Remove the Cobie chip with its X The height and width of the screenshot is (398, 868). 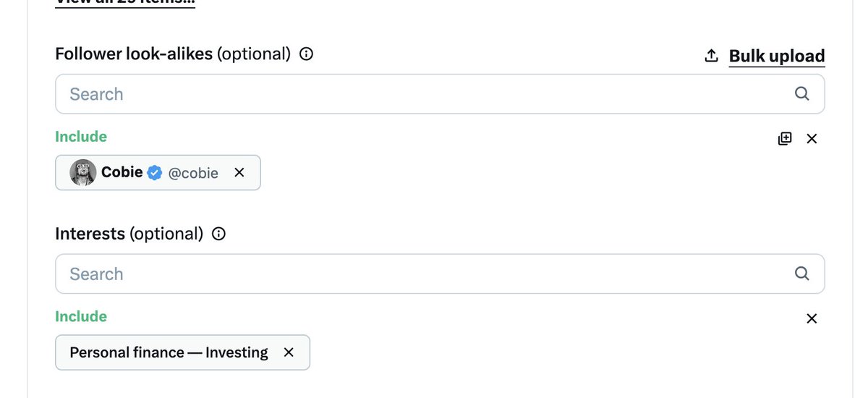pyautogui.click(x=239, y=173)
